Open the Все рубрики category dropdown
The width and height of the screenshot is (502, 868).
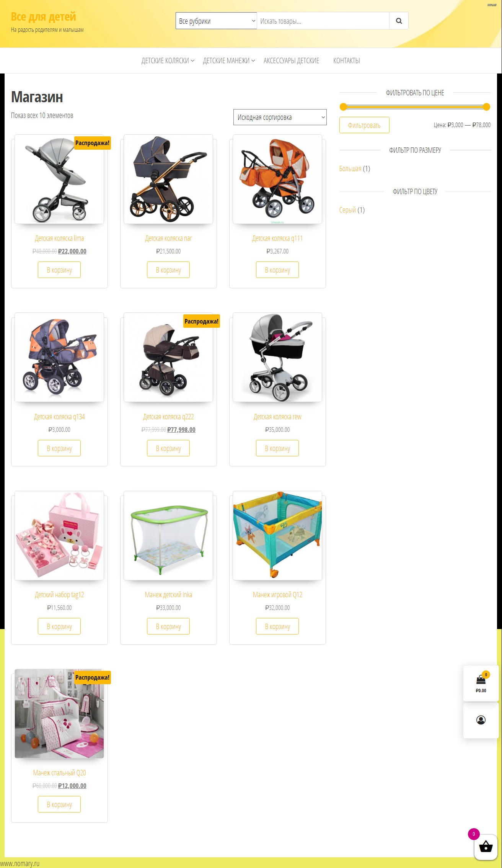[216, 21]
